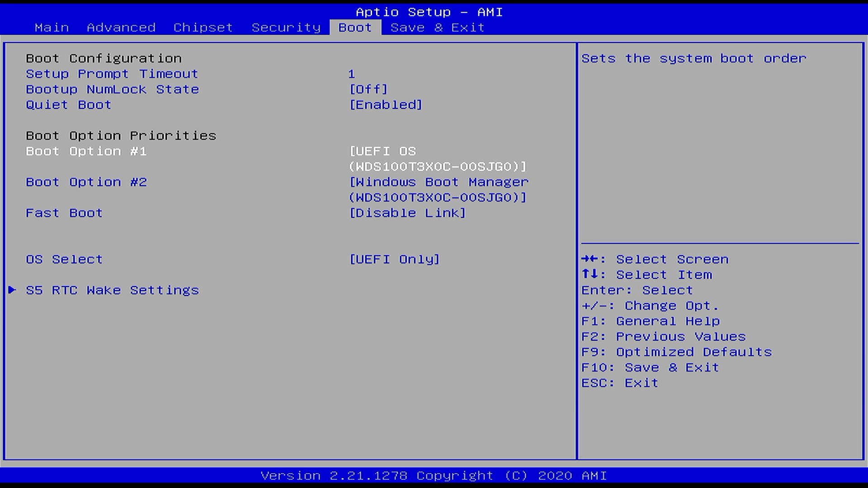
Task: Toggle Bootup NumLock State Off value
Action: (368, 89)
